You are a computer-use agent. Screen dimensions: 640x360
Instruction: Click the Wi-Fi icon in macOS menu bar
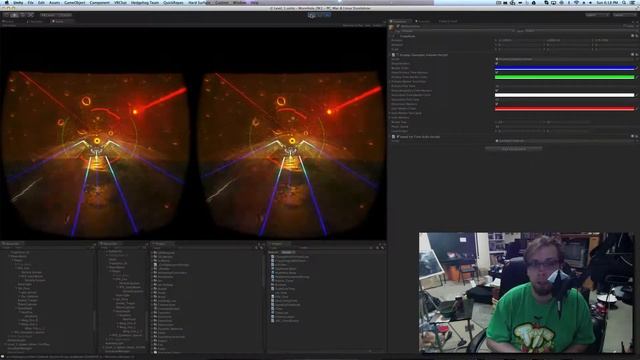pyautogui.click(x=576, y=2)
